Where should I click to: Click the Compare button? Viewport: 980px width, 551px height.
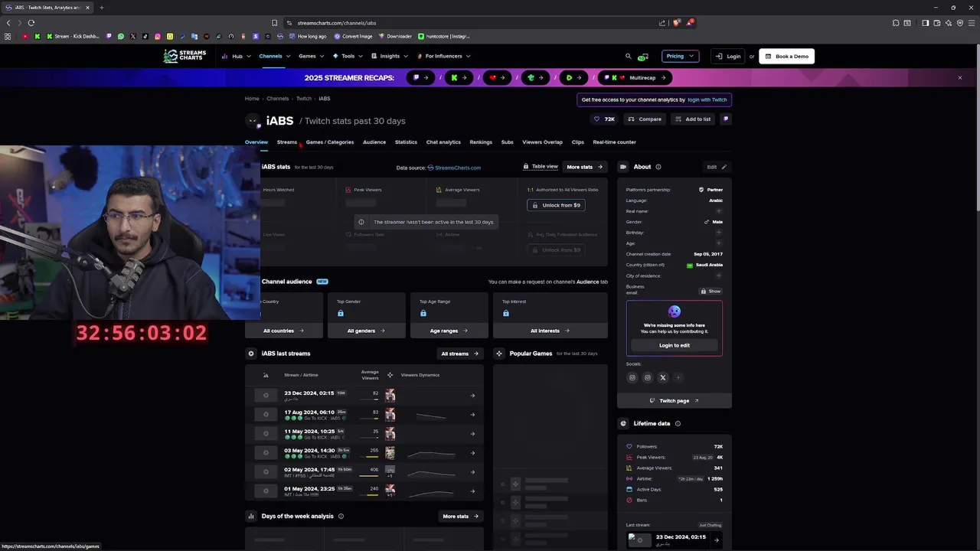pos(645,119)
